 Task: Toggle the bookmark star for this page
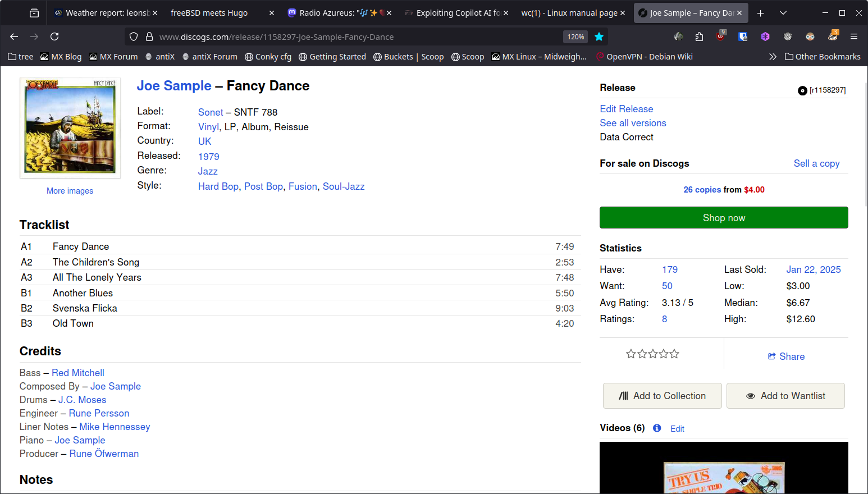[x=599, y=36]
